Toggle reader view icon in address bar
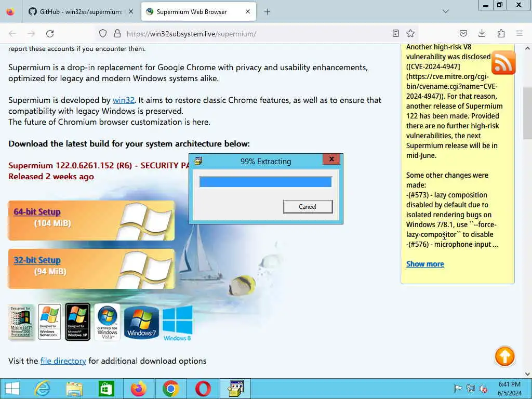Screen dimensions: 532x399 click(395, 33)
